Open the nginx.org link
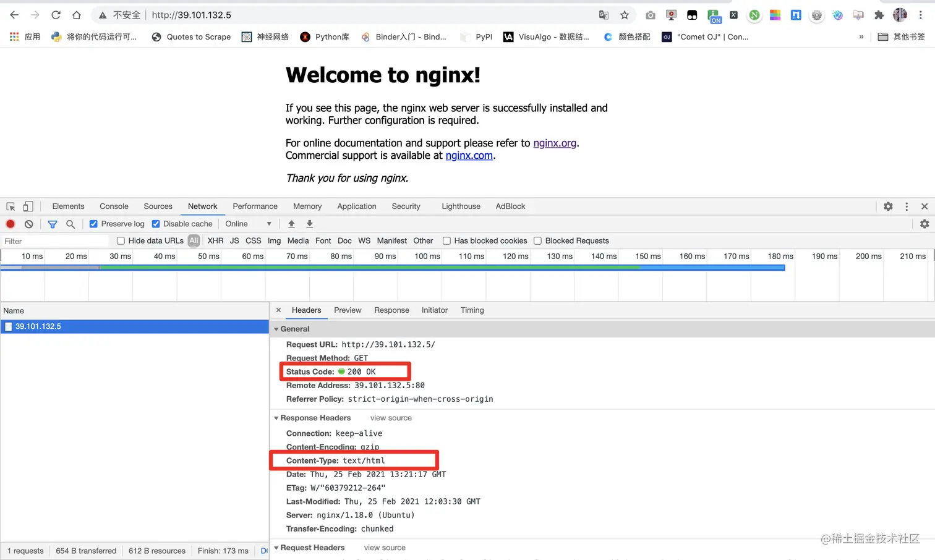Screen dimensions: 935x560 (x=555, y=143)
